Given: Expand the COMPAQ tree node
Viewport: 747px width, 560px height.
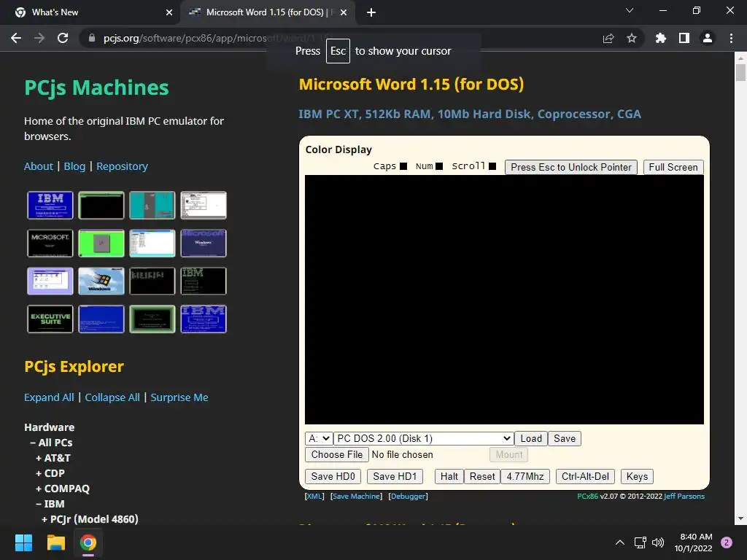Looking at the screenshot, I should 63,488.
